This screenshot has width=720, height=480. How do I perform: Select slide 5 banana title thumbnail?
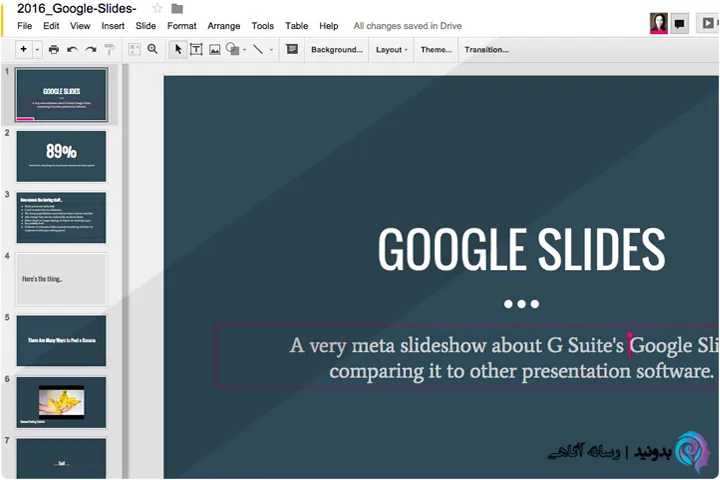[62, 340]
